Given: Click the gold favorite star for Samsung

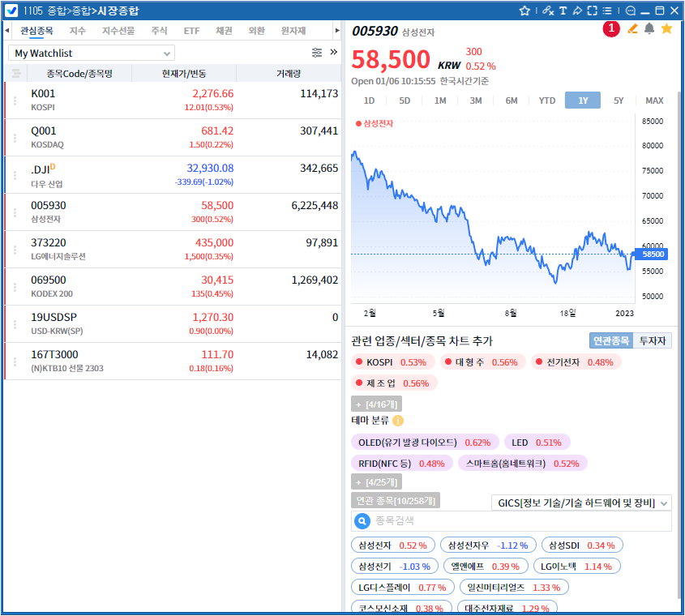Looking at the screenshot, I should click(x=666, y=29).
